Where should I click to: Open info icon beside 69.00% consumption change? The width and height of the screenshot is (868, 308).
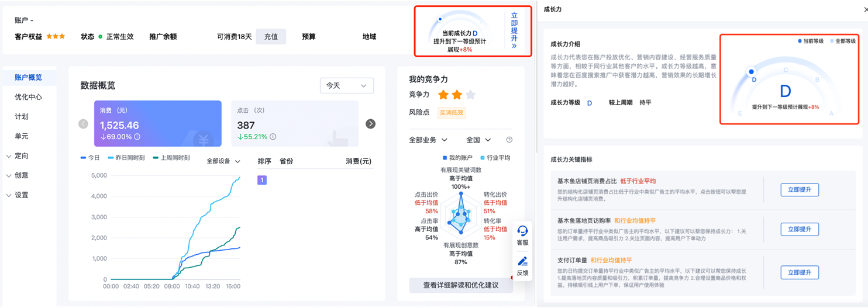point(137,137)
